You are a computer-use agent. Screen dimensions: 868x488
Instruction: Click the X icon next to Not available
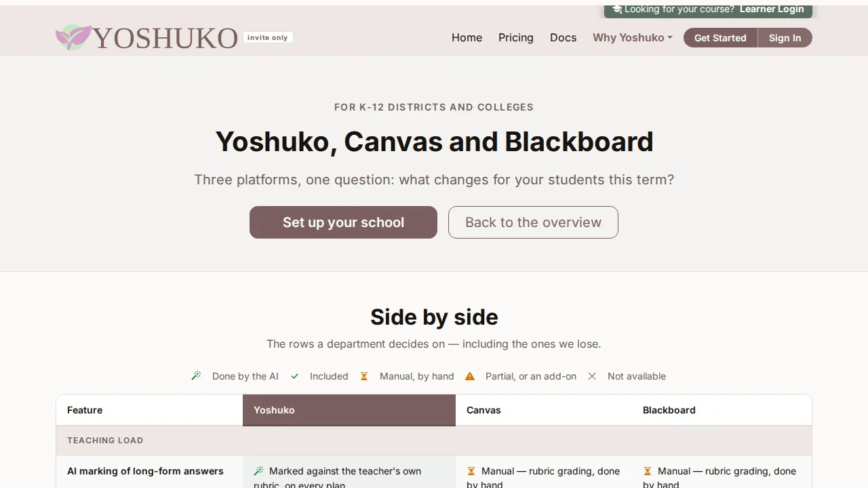[x=592, y=376]
